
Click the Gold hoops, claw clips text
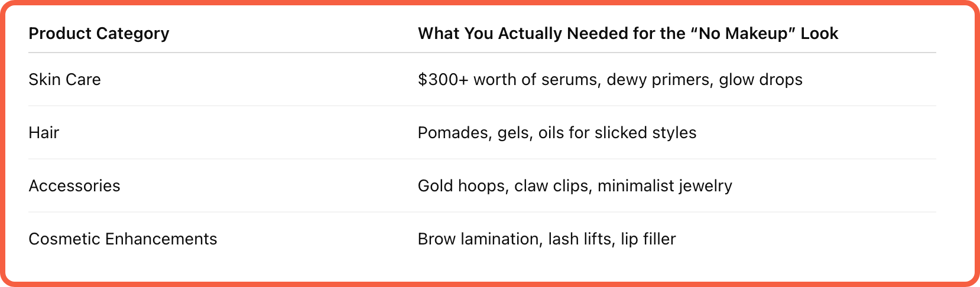[x=505, y=186]
